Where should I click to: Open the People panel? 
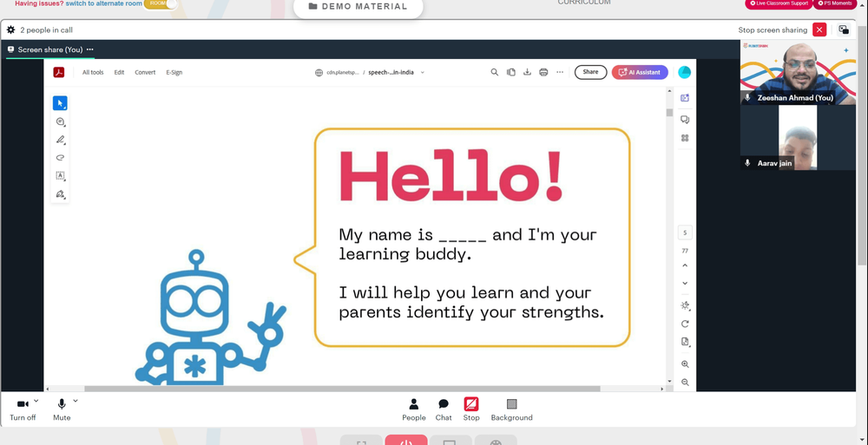click(413, 409)
